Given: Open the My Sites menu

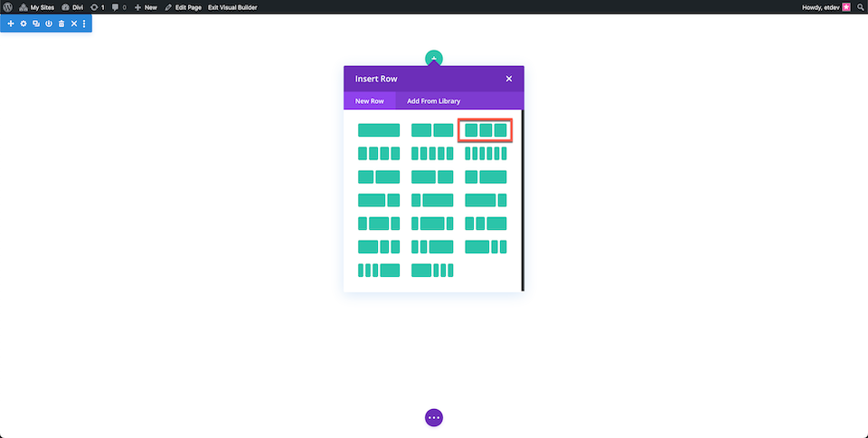Looking at the screenshot, I should (36, 7).
